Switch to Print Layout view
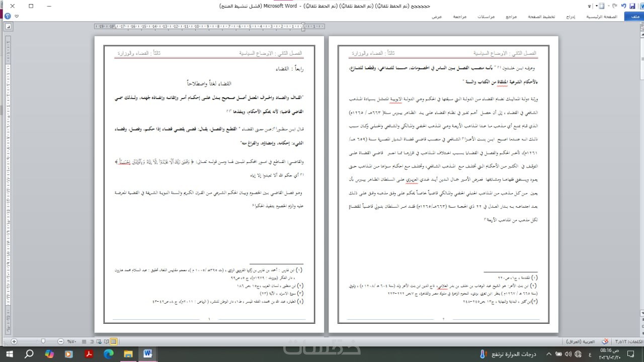Image resolution: width=644 pixels, height=362 pixels. click(x=114, y=341)
